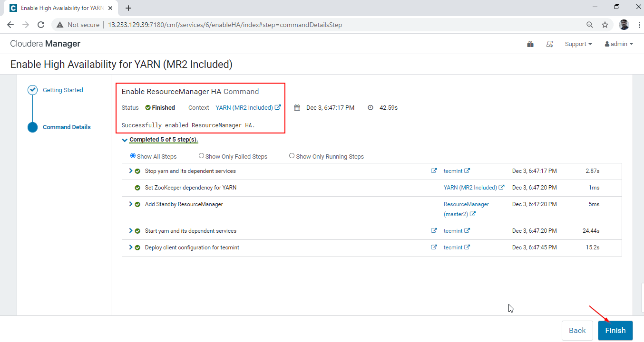644x342 pixels.
Task: Reload the page
Action: tap(41, 25)
